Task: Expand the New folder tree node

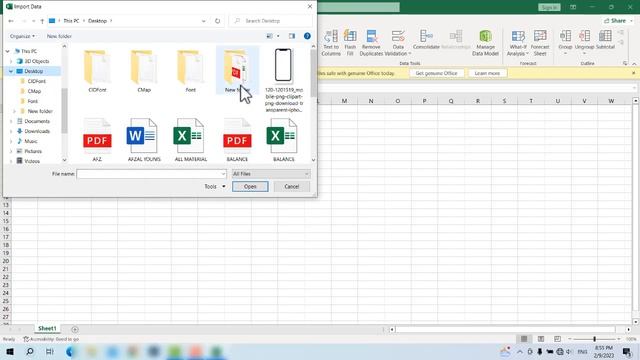Action: pos(15,111)
